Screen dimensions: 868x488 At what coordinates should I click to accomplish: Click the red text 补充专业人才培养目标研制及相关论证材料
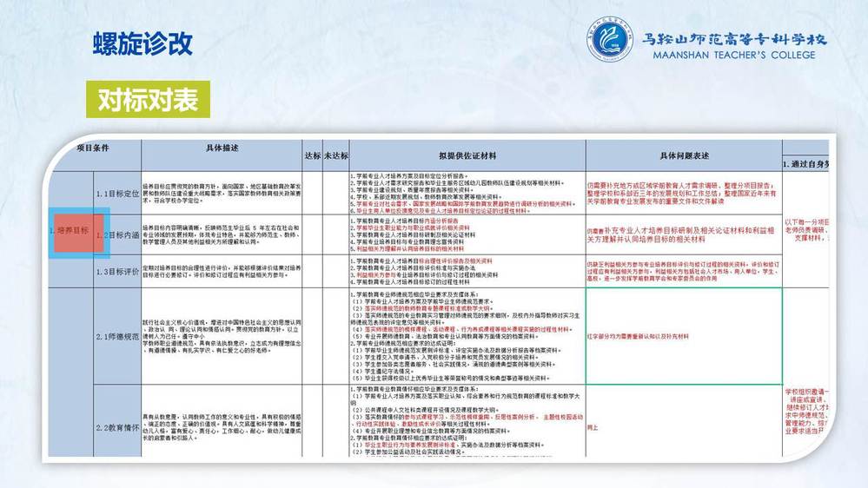[681, 235]
